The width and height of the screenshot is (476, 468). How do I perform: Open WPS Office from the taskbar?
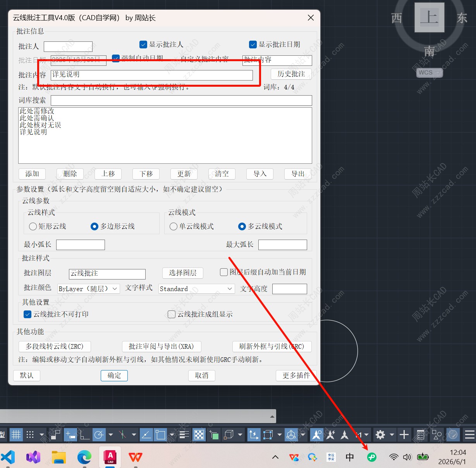[135, 457]
